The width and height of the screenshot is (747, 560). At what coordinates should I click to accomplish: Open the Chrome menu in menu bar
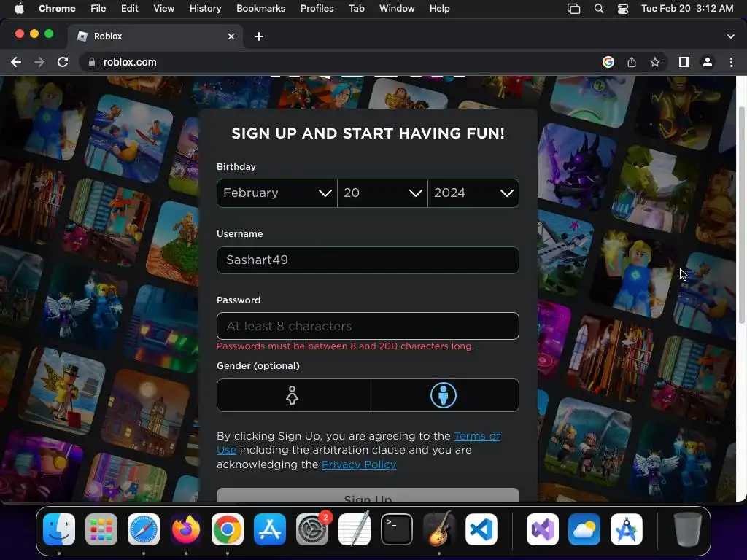tap(57, 8)
